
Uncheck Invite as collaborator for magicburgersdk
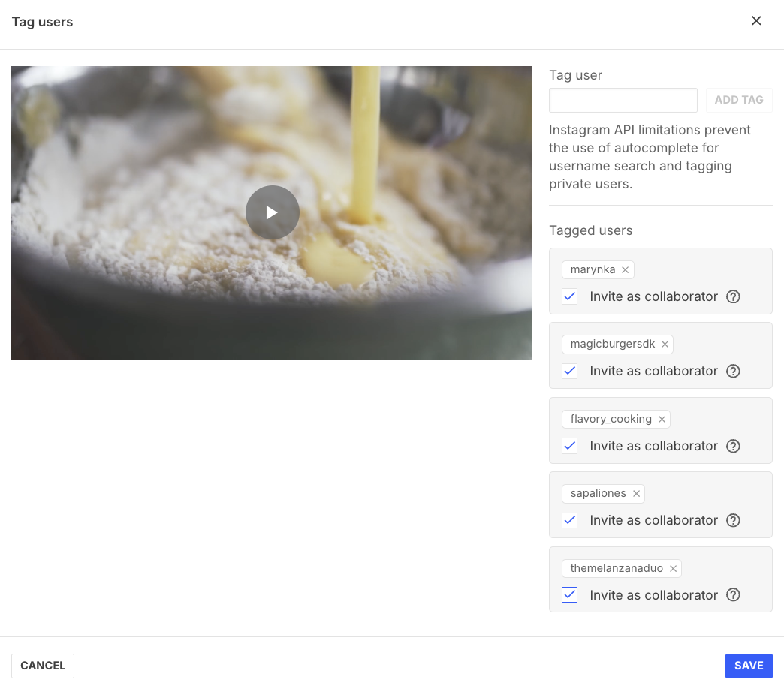pyautogui.click(x=569, y=371)
